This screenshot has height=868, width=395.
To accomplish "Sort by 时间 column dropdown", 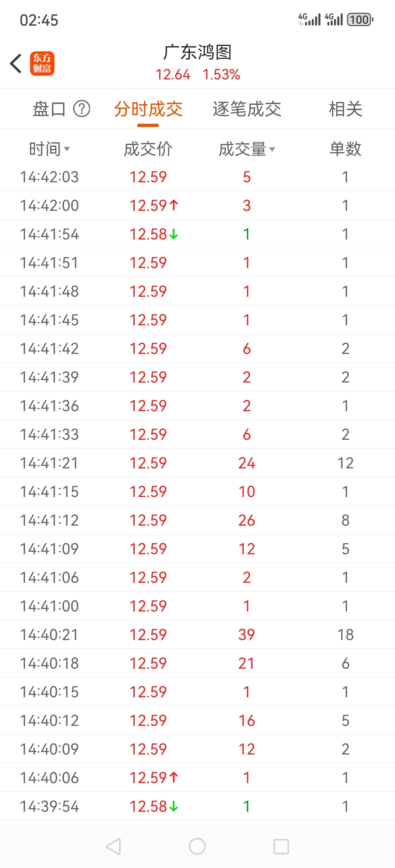I will click(x=50, y=149).
